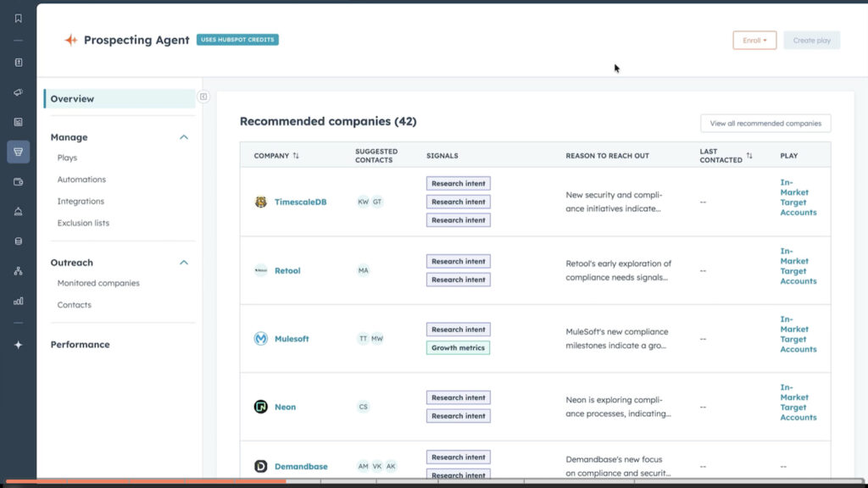This screenshot has height=488, width=868.
Task: Click the Suggested Contacts column header
Action: (x=376, y=156)
